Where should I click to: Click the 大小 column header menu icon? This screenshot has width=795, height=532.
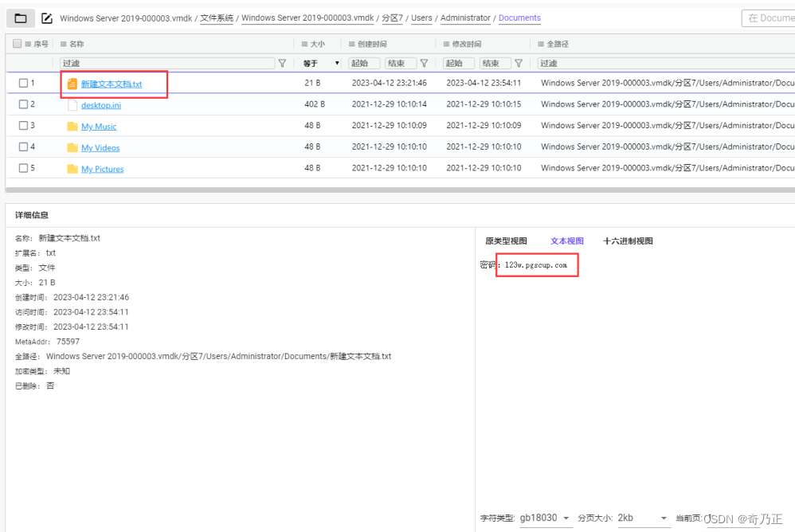[x=305, y=44]
